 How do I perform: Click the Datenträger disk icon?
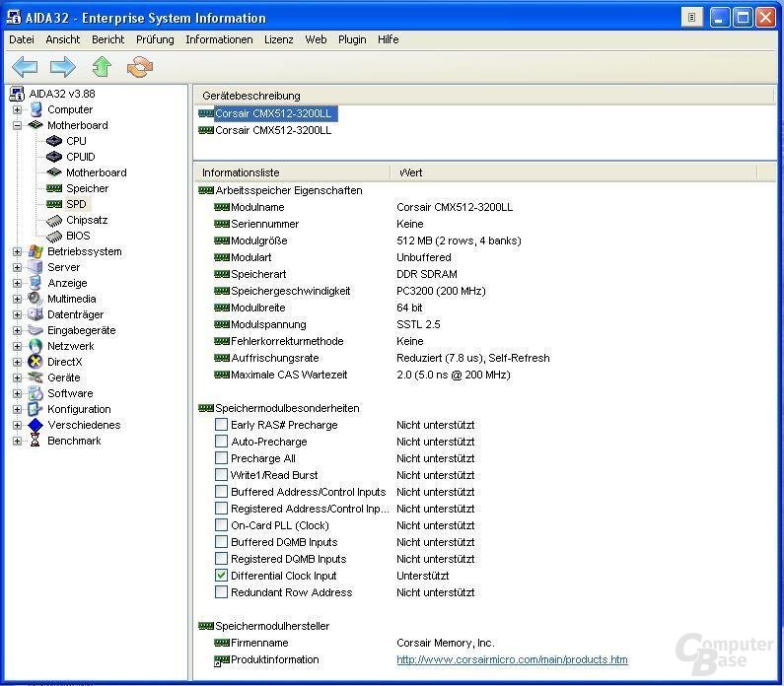coord(36,314)
